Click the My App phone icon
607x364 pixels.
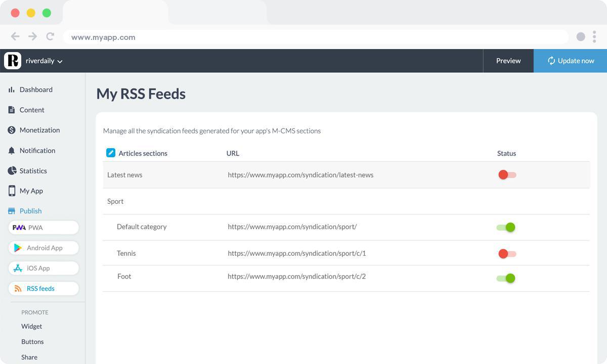[12, 191]
